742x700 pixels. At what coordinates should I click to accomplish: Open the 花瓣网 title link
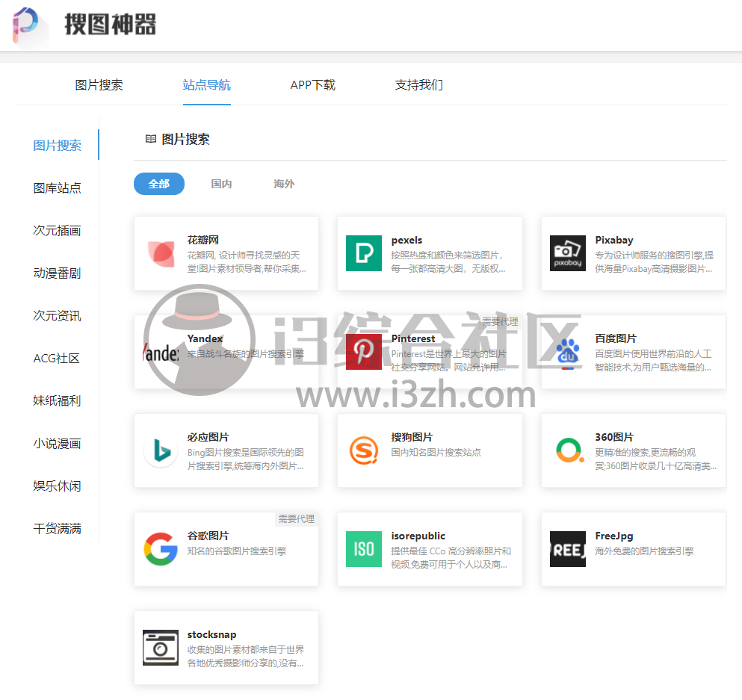pyautogui.click(x=203, y=241)
